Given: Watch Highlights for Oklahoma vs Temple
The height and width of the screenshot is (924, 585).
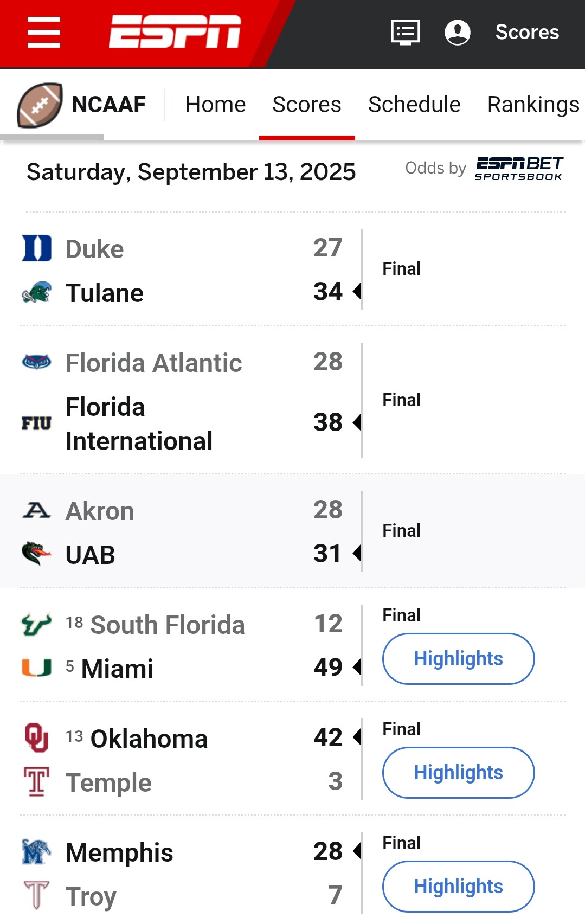Looking at the screenshot, I should click(458, 773).
